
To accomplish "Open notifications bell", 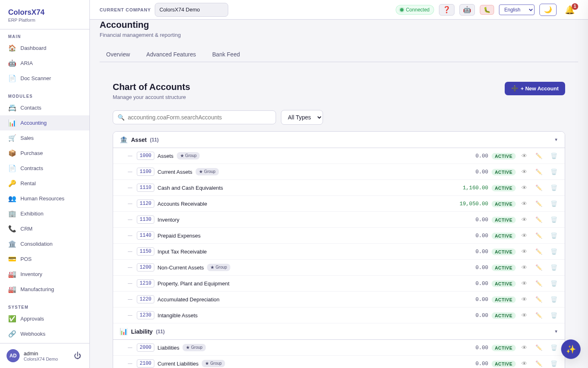I will [570, 10].
